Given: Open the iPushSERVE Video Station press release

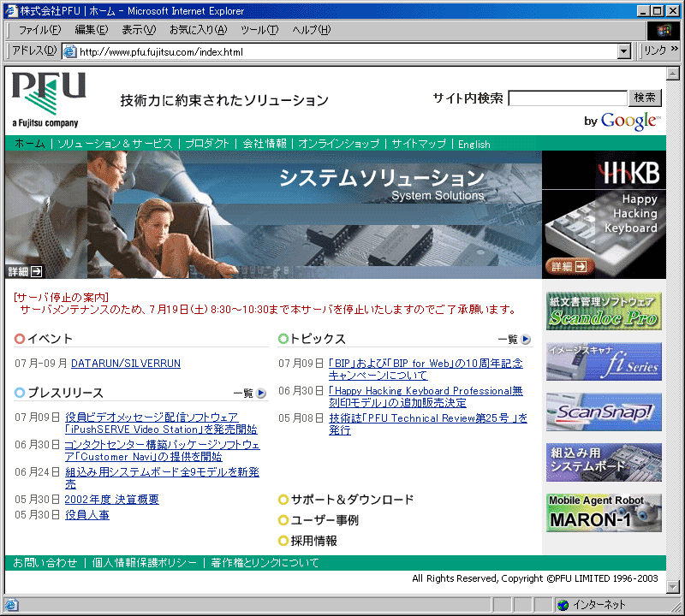Looking at the screenshot, I should click(161, 423).
